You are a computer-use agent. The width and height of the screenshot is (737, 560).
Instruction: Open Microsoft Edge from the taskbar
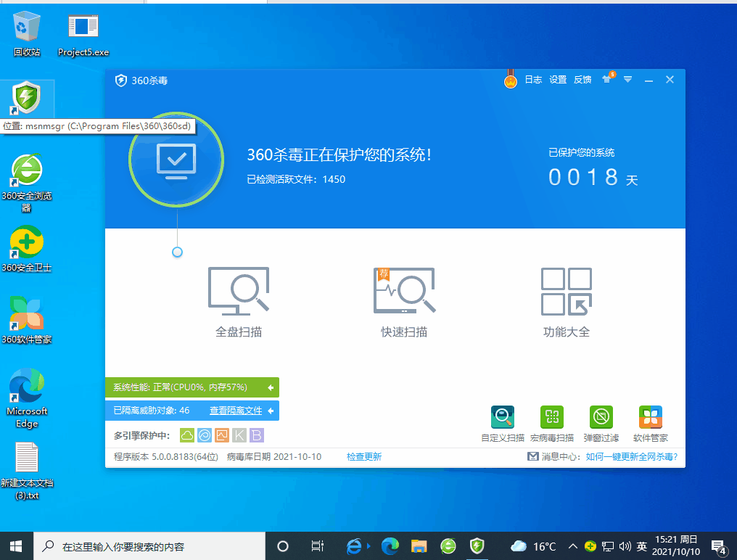pos(390,546)
